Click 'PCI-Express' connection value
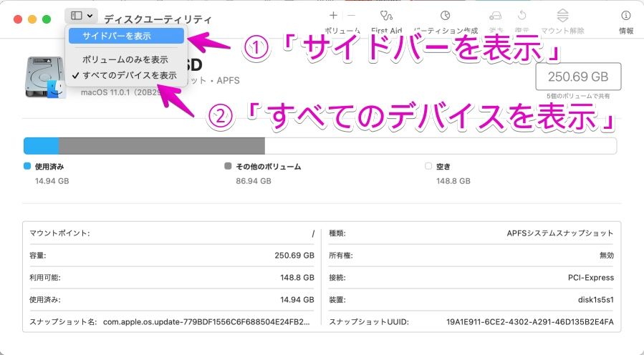Viewport: 644px width, 355px height. tap(591, 278)
